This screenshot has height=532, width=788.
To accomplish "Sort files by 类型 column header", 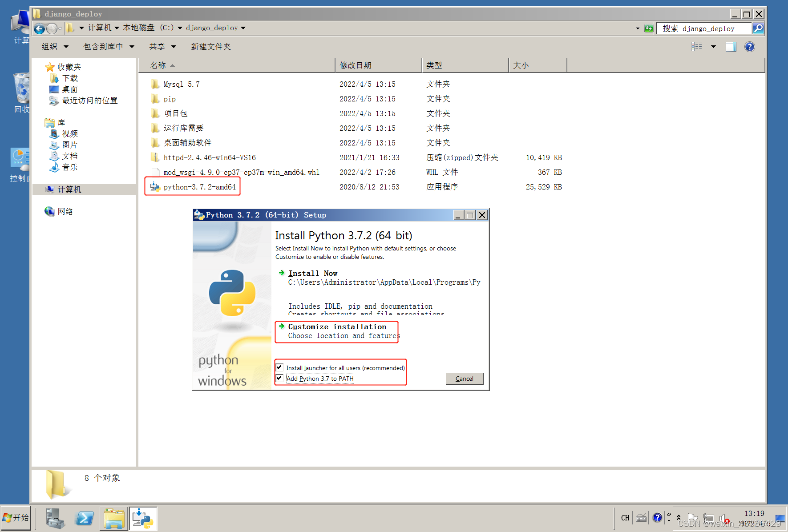I will coord(465,65).
